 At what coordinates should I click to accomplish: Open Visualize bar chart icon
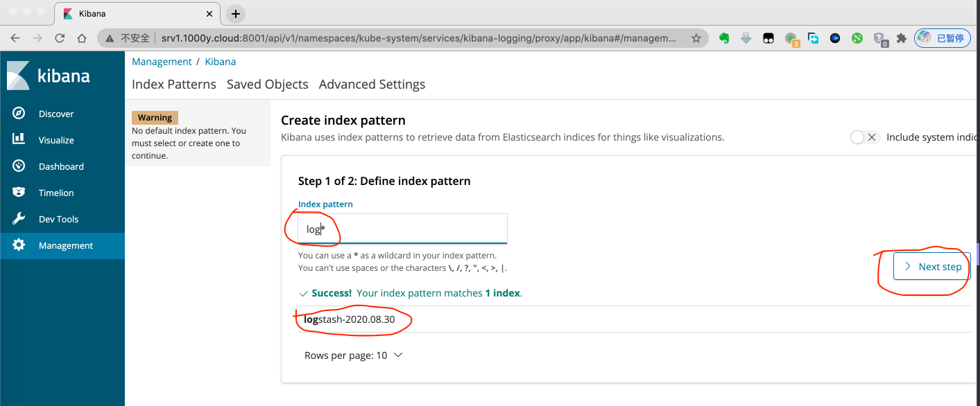tap(19, 139)
